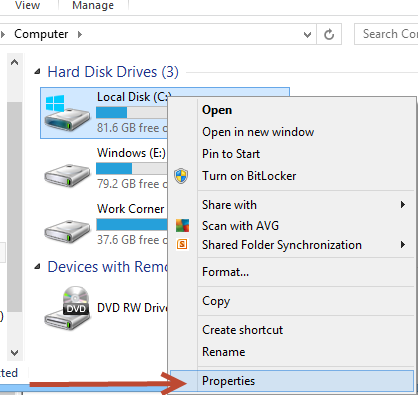Viewport: 418px width, 395px height.
Task: Click the 79.2 GB free text
Action: point(132,184)
